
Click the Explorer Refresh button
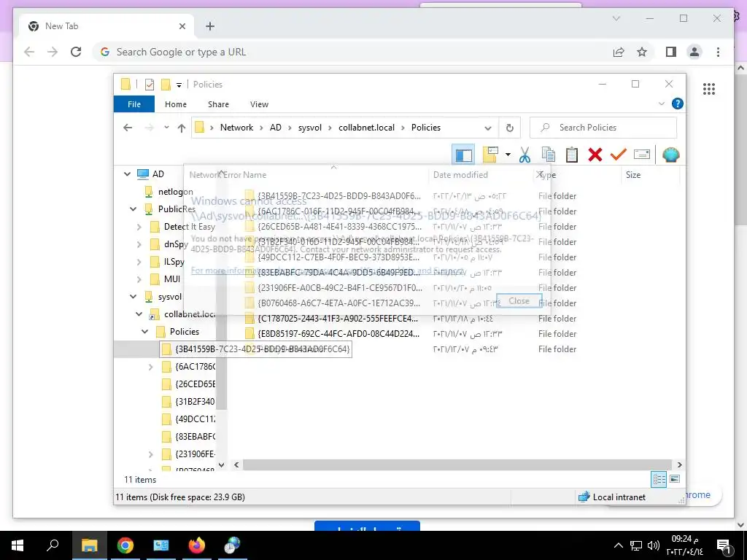[x=509, y=128]
